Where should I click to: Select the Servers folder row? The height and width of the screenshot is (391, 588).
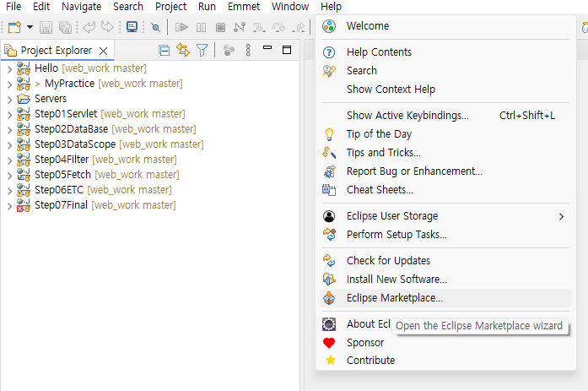(x=41, y=99)
